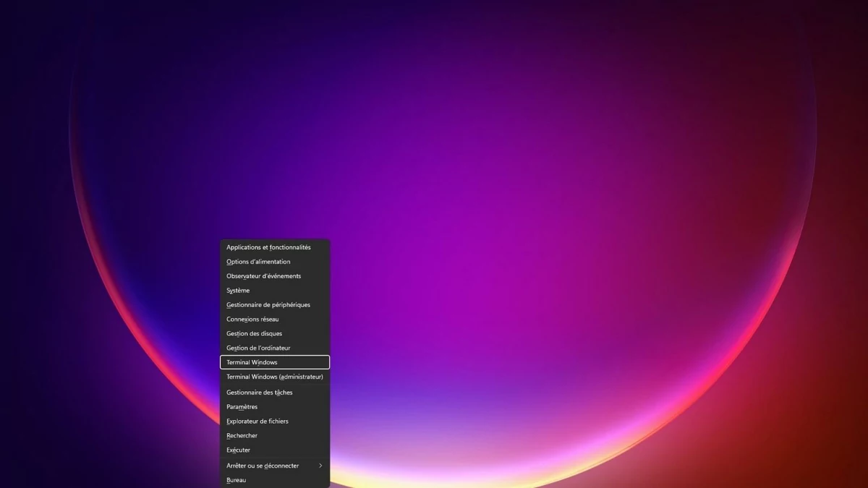Choose Exécuter entry

point(275,450)
